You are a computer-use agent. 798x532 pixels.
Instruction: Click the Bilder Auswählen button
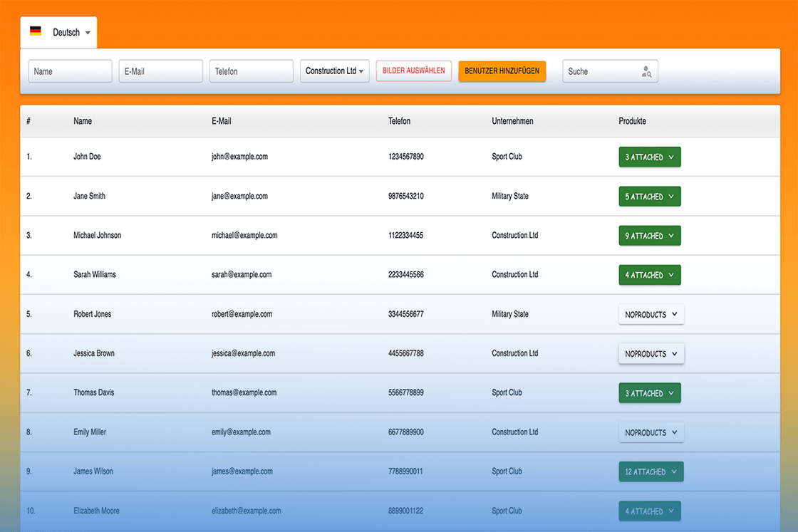[x=414, y=71]
